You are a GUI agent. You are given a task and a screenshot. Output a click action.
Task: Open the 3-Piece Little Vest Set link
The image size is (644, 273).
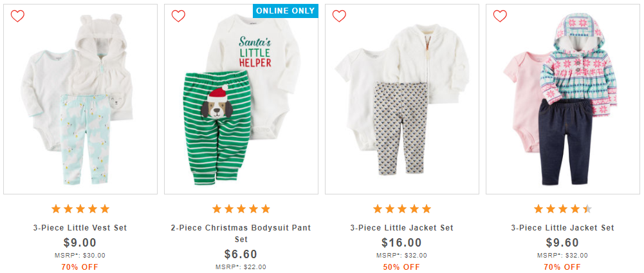(80, 228)
